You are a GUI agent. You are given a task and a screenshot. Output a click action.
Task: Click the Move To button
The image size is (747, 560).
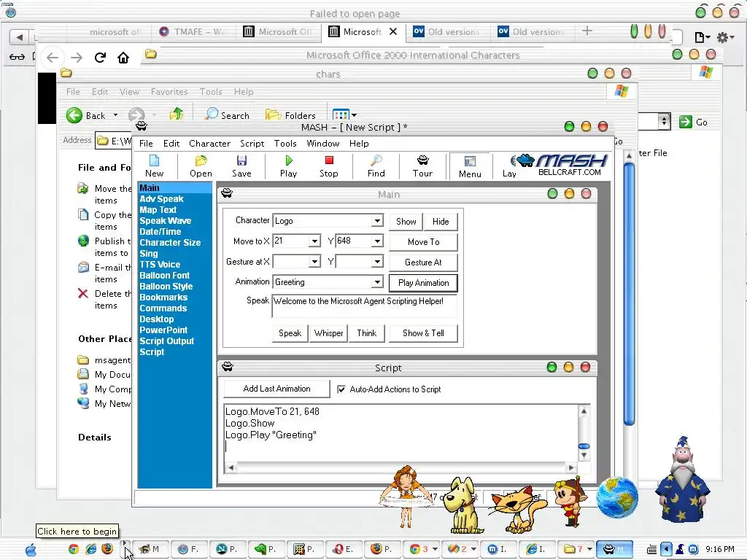(x=424, y=242)
